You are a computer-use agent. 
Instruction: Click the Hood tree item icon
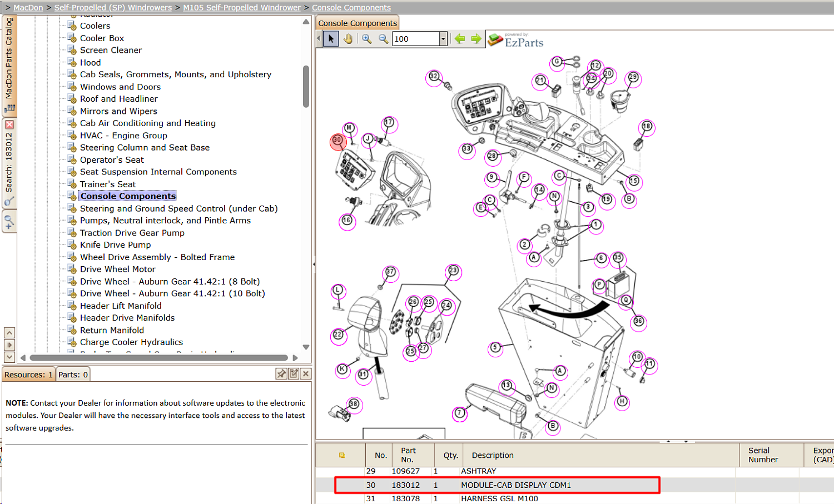pos(72,62)
